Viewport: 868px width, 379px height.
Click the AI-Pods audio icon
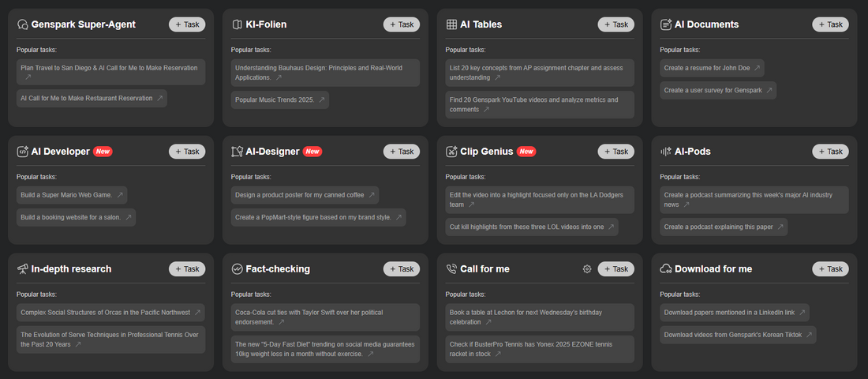[667, 151]
